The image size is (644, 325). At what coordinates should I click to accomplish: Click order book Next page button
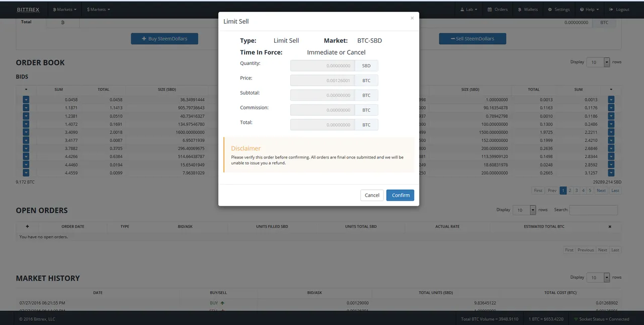601,191
